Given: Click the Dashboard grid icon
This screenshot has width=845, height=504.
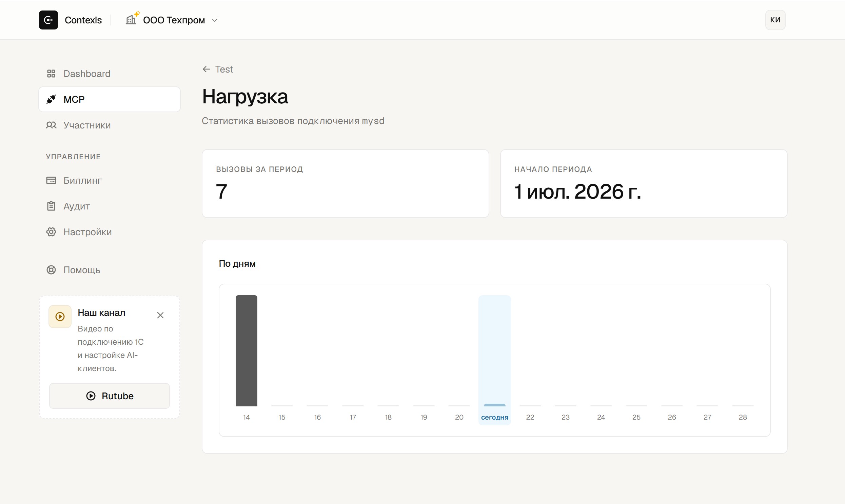Looking at the screenshot, I should click(x=51, y=74).
